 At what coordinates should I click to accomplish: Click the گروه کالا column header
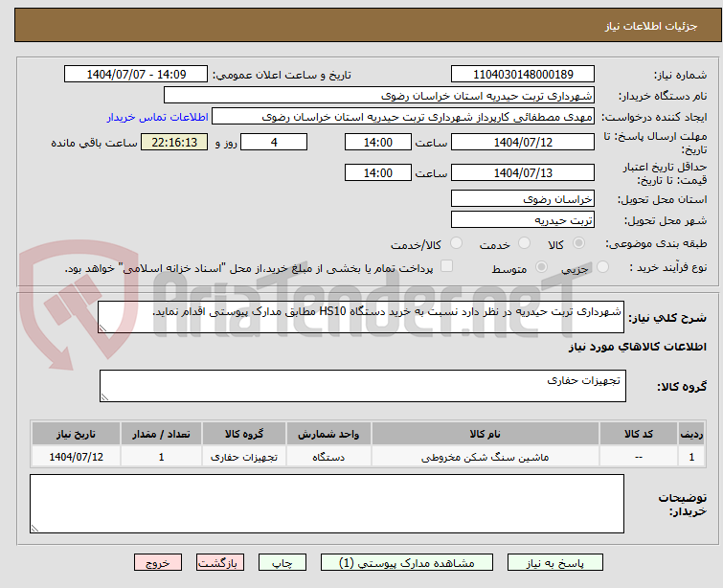pos(244,434)
